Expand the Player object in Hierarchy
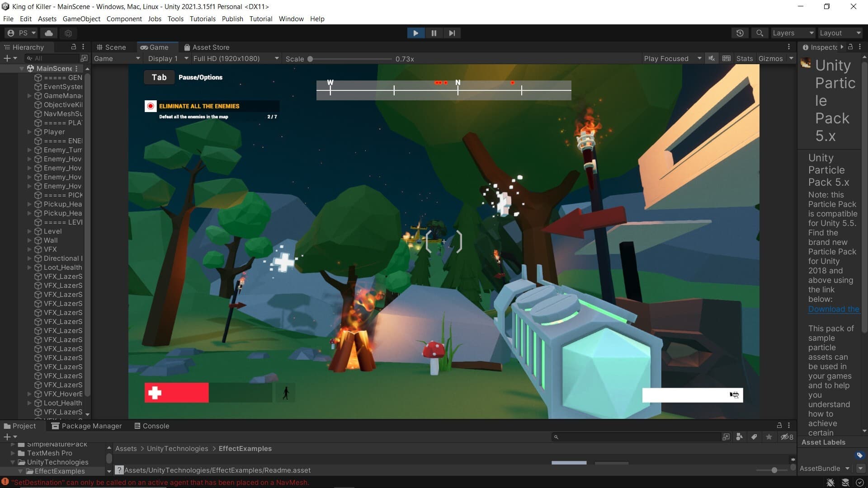The image size is (868, 488). pyautogui.click(x=29, y=132)
